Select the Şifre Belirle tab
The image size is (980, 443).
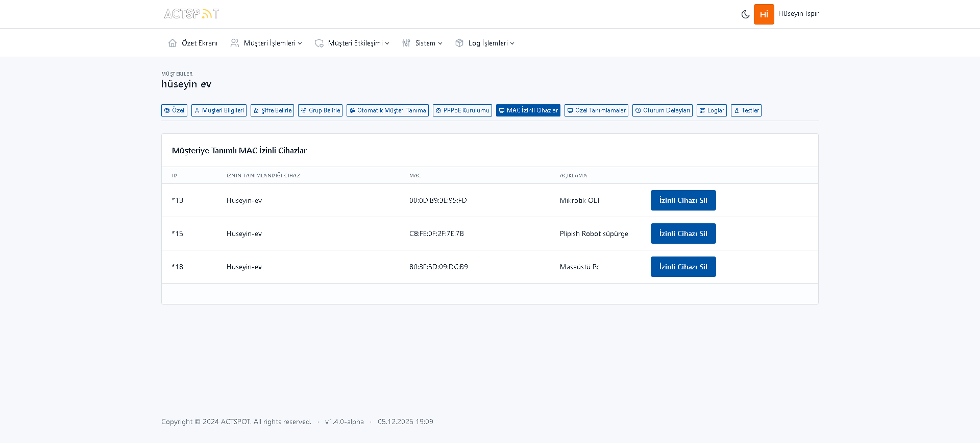pos(272,110)
